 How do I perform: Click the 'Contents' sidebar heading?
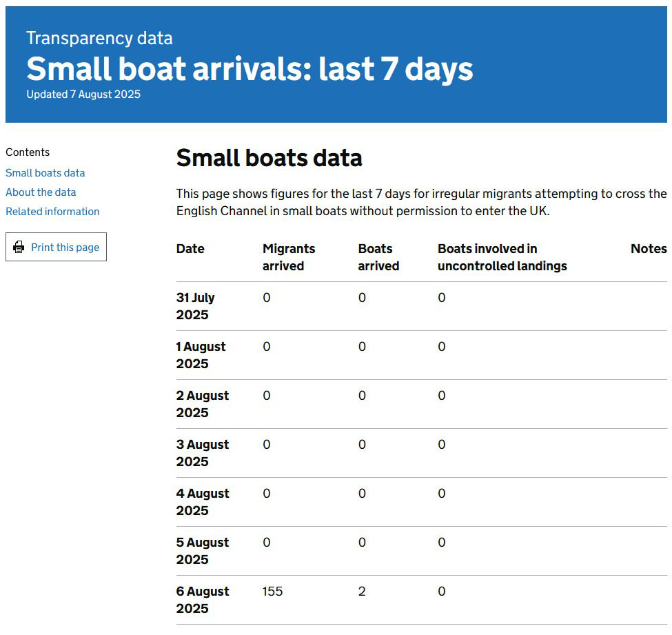[x=28, y=152]
